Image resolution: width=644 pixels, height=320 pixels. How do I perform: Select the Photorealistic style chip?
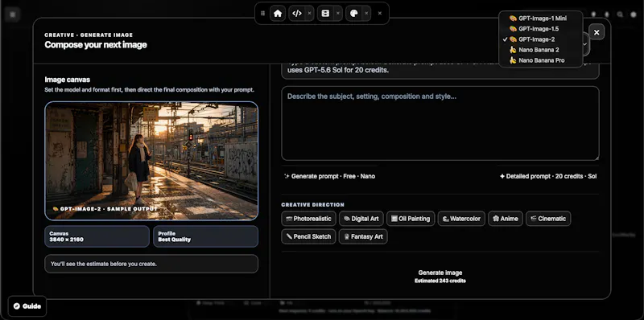(308, 219)
